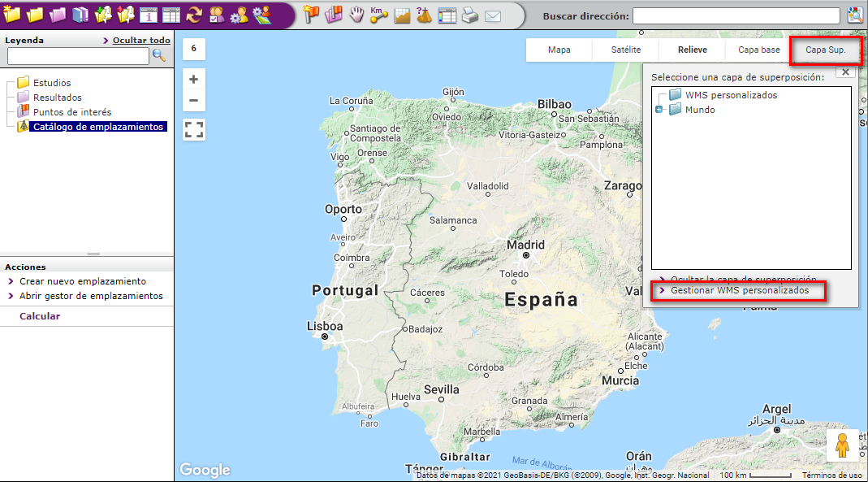This screenshot has height=482, width=868.
Task: Click the envelope email icon
Action: point(493,16)
